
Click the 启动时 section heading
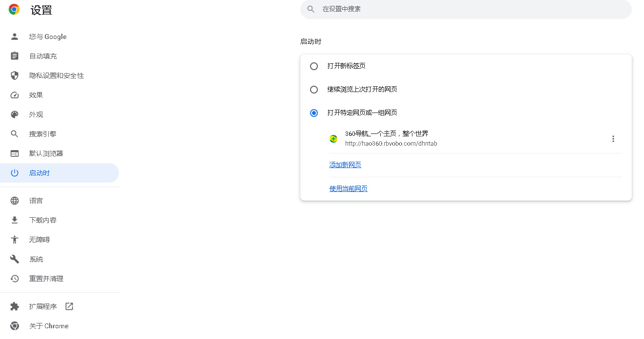(x=311, y=42)
